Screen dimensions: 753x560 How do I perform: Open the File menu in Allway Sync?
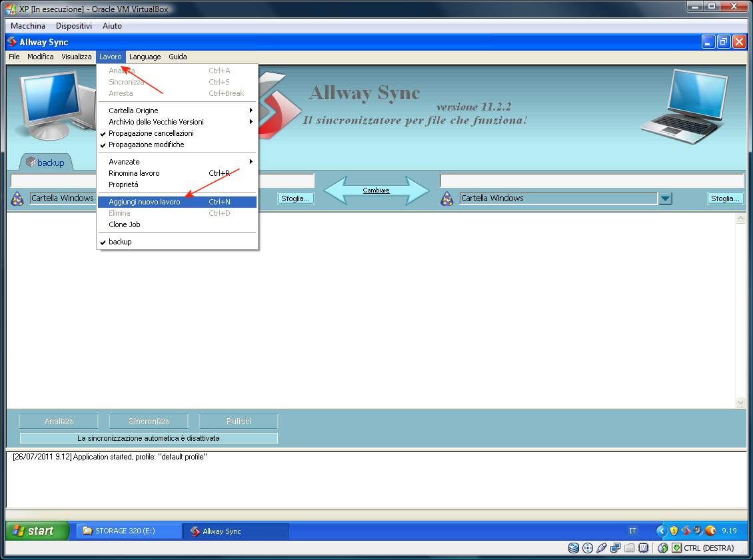pos(15,57)
